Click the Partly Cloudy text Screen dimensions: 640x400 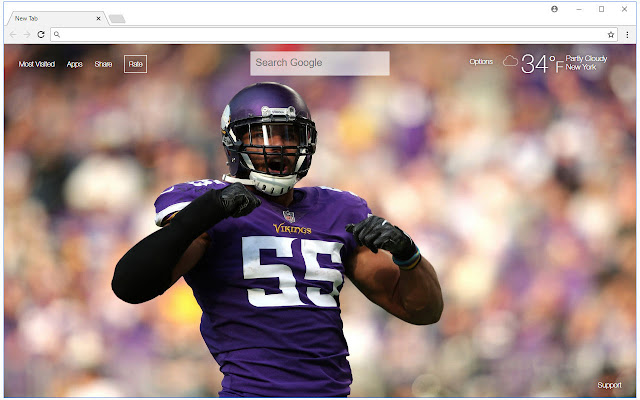[586, 58]
